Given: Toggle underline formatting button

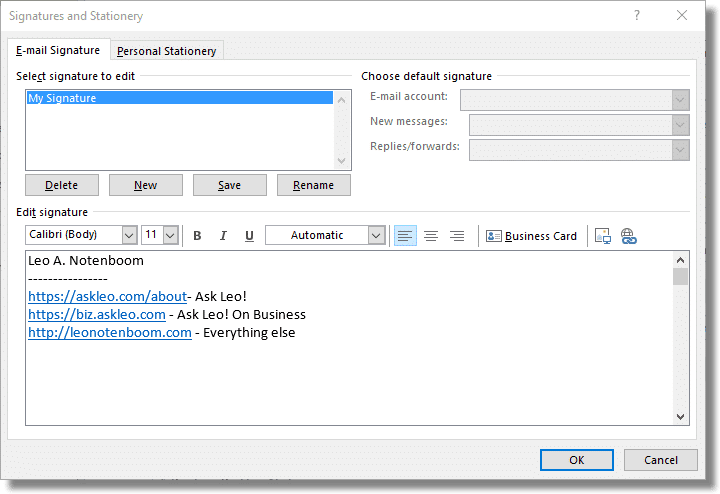Looking at the screenshot, I should 249,236.
